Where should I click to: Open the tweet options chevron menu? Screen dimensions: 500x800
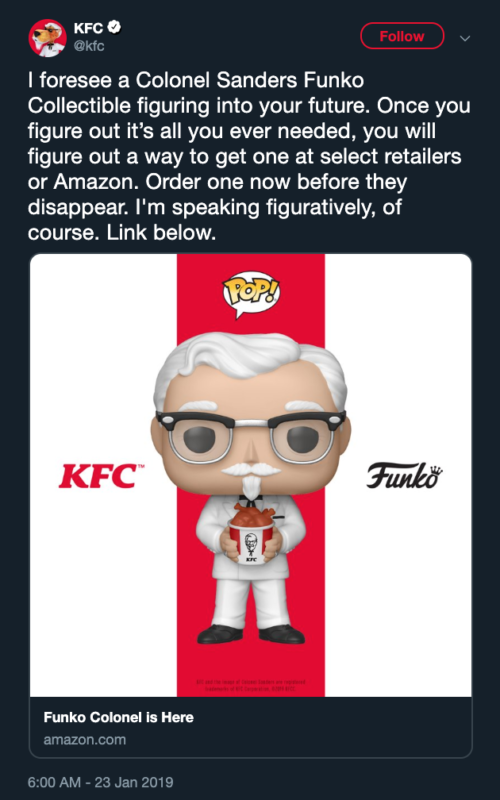[x=465, y=38]
